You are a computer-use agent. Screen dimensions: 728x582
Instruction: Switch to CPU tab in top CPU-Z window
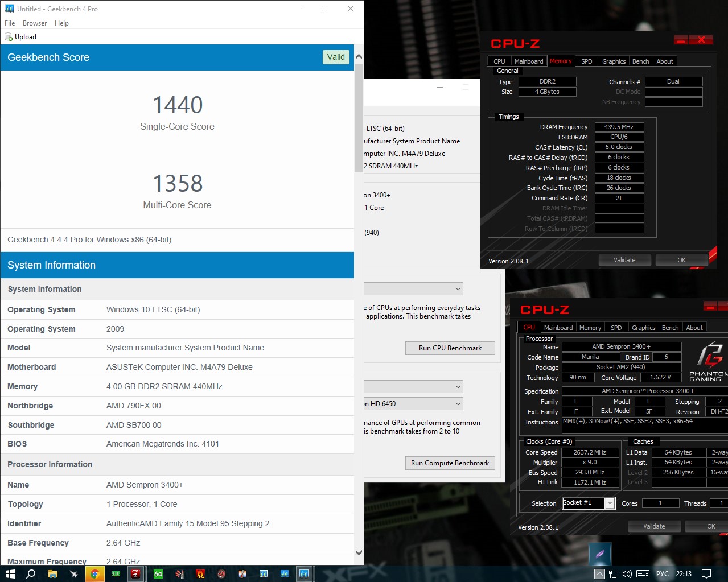tap(499, 61)
